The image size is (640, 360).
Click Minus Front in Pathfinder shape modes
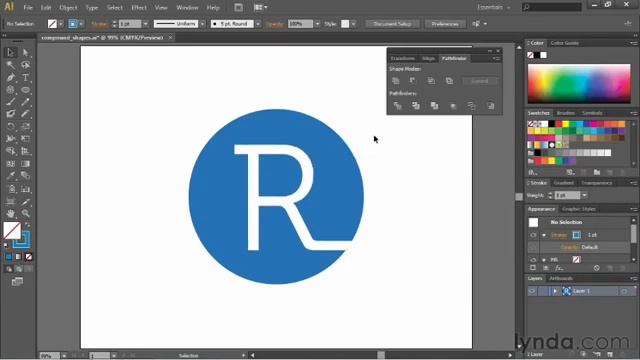(413, 81)
